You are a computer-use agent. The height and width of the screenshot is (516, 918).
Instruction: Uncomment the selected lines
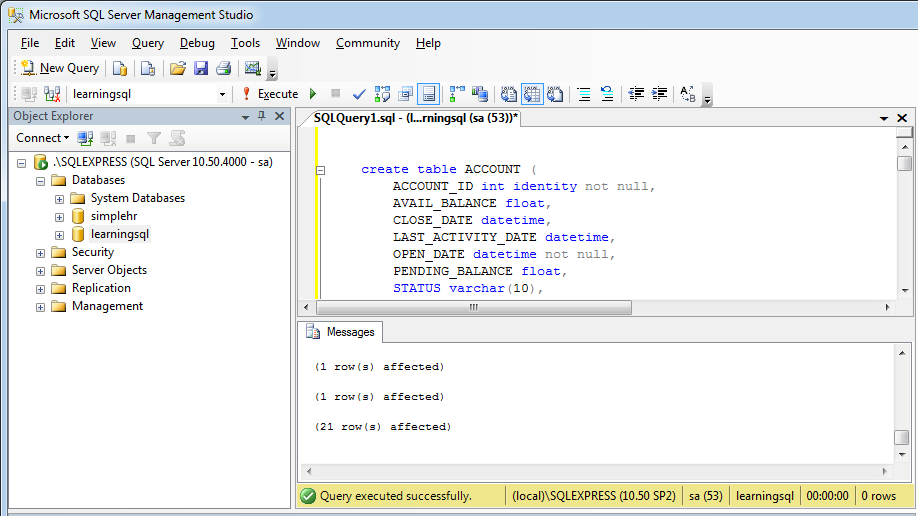[607, 94]
